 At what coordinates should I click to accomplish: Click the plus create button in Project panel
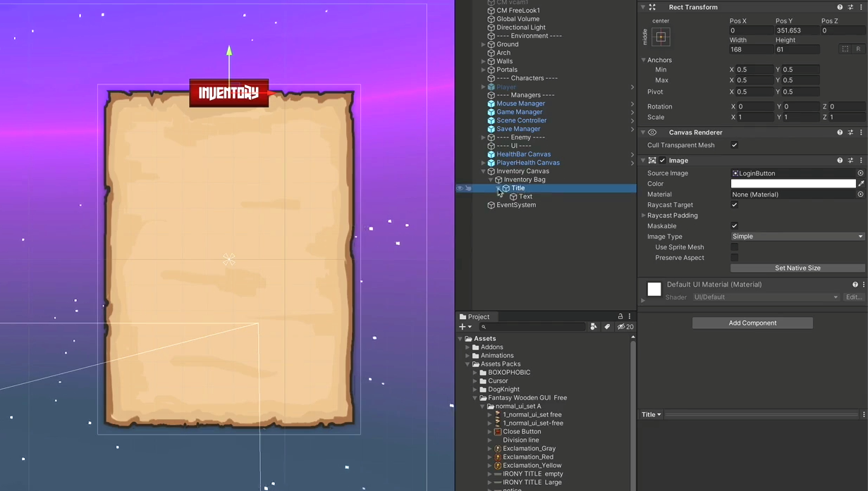coord(461,326)
